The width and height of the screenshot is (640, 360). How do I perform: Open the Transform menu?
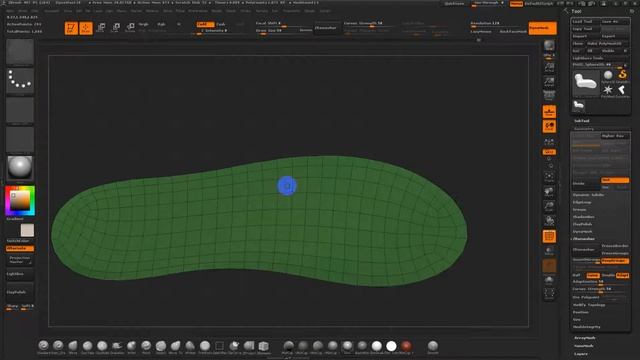292,11
